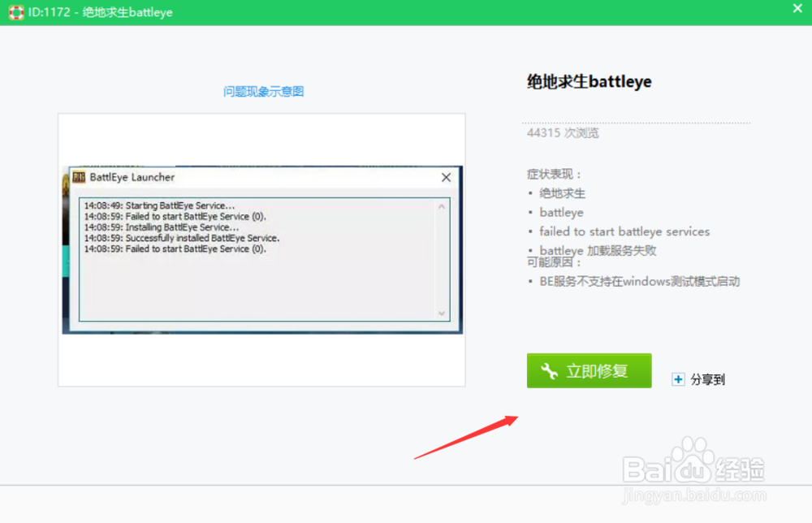Click the log scrollbar up arrow

(x=442, y=206)
